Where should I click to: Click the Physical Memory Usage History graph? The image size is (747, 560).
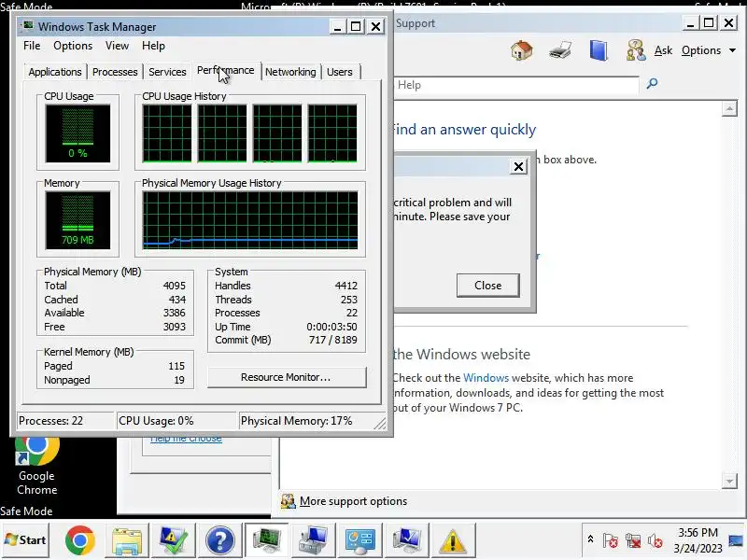[x=250, y=220]
